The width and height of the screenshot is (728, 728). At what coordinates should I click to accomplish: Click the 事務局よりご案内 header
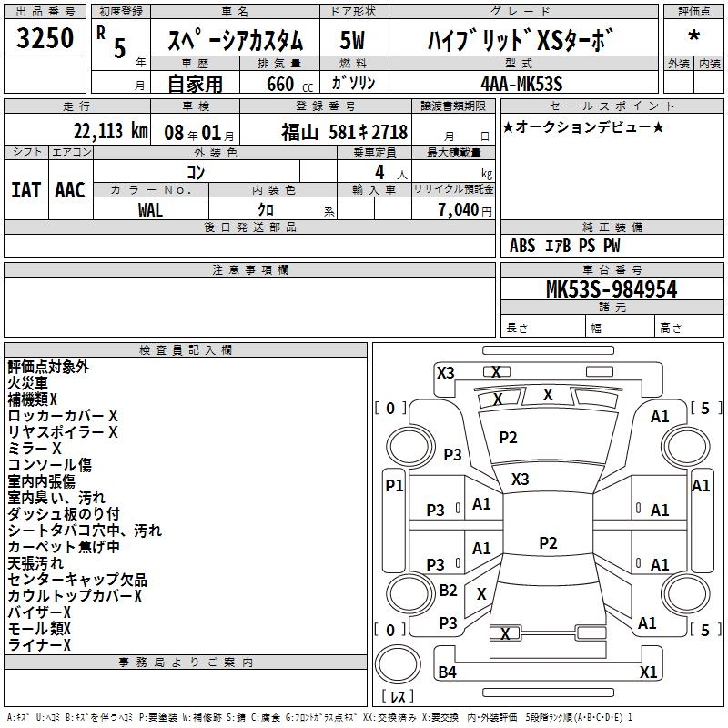(x=186, y=662)
